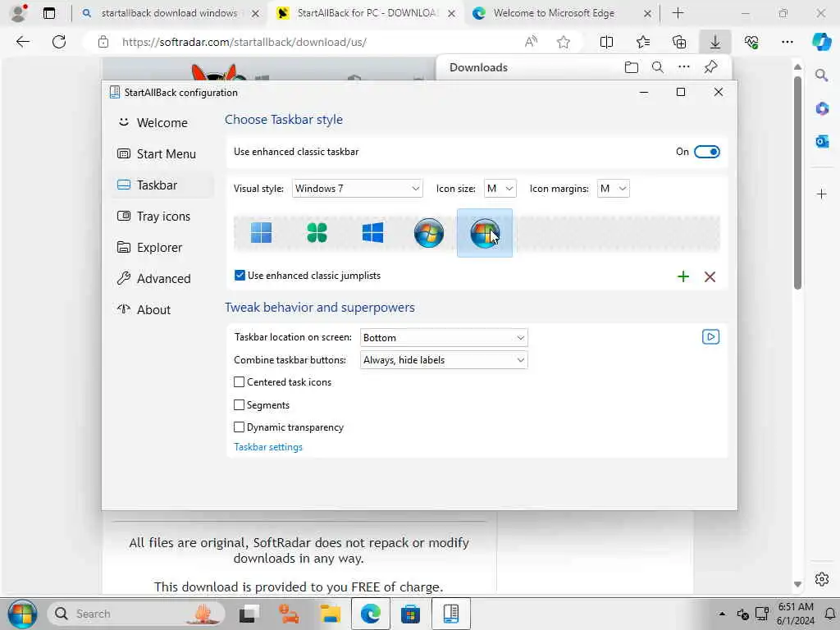The height and width of the screenshot is (630, 840).
Task: Open Edge favorites list
Action: click(643, 42)
